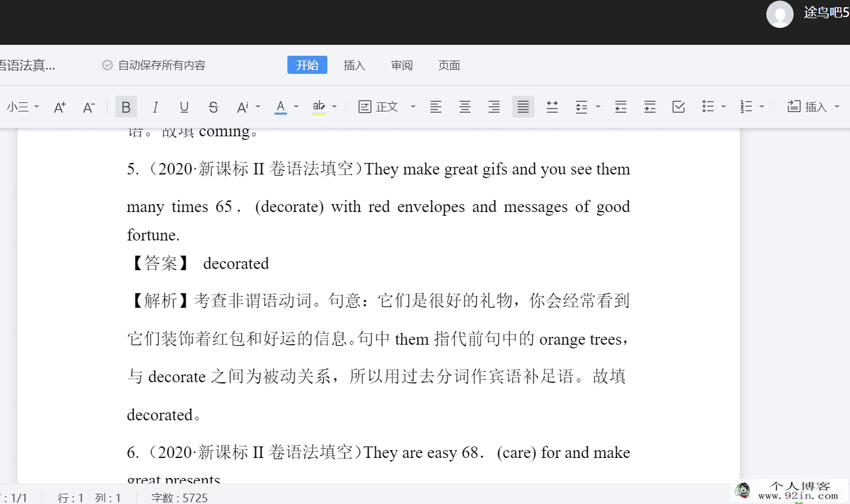
Task: Click the 【答案】 label in the document
Action: click(x=161, y=264)
